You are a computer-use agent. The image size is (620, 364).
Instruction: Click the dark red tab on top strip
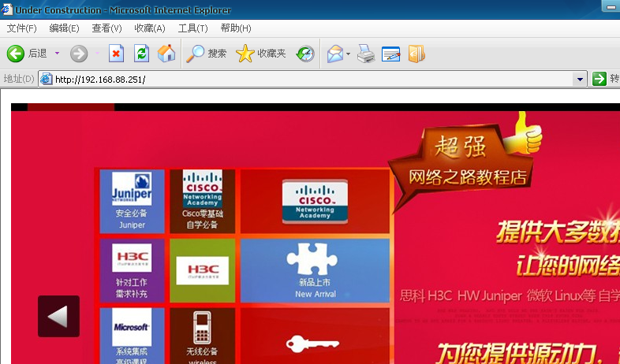pyautogui.click(x=71, y=107)
